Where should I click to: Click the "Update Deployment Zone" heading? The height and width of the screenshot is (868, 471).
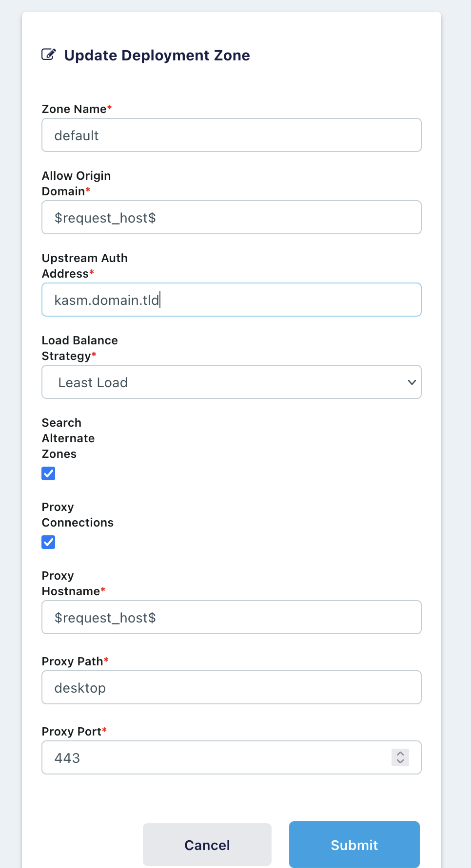pyautogui.click(x=157, y=55)
